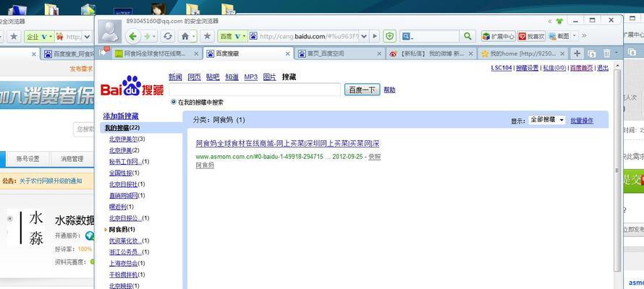
Task: Click the 我喜欢 toolbar button
Action: (531, 36)
